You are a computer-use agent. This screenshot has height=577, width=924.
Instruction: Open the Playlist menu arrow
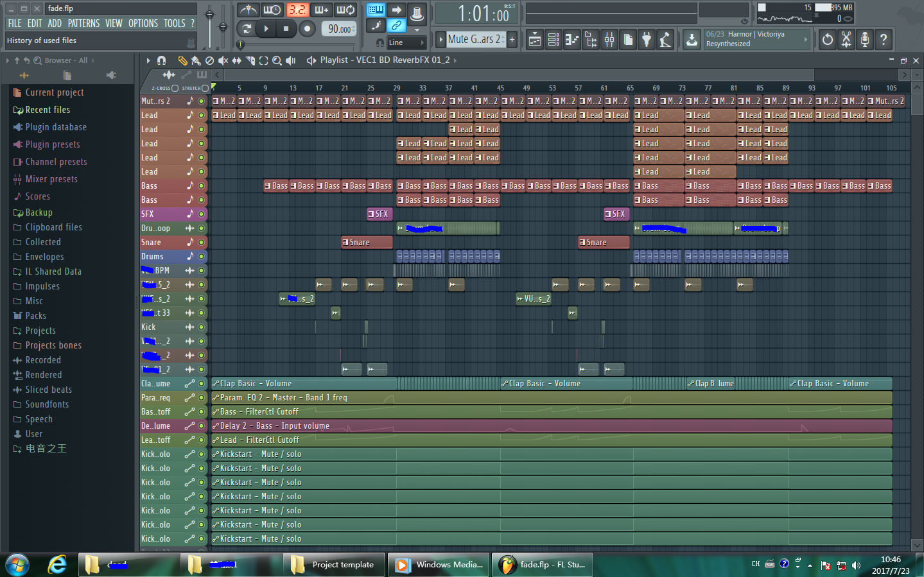click(148, 60)
